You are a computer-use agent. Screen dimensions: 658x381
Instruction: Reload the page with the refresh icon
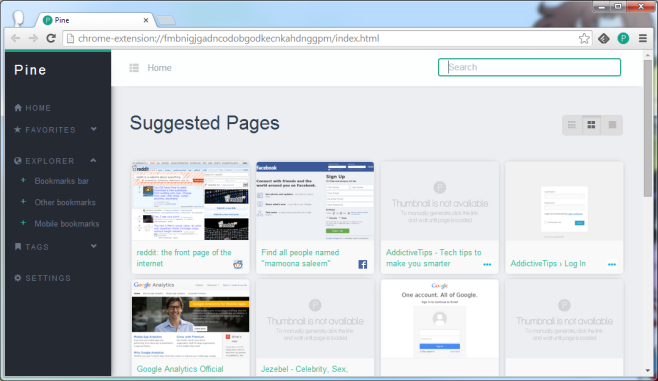tap(51, 38)
